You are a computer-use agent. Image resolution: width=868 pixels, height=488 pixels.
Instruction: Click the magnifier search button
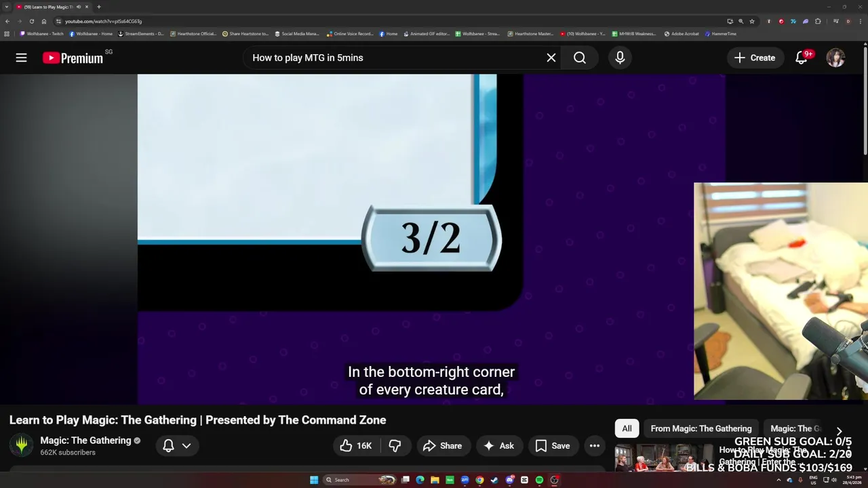point(580,58)
